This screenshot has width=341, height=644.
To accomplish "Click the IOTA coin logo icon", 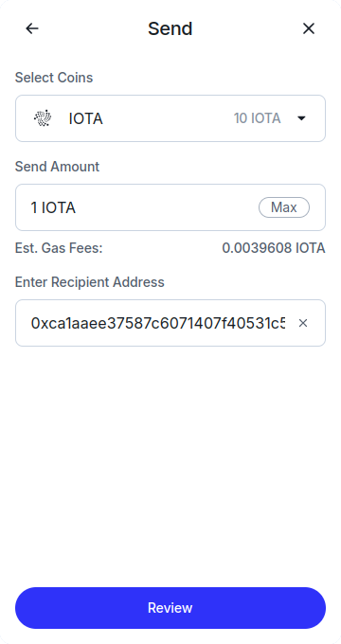I will point(43,118).
